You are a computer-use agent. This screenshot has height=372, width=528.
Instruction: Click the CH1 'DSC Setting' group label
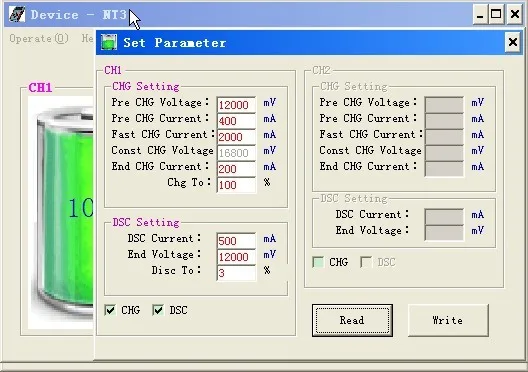146,223
